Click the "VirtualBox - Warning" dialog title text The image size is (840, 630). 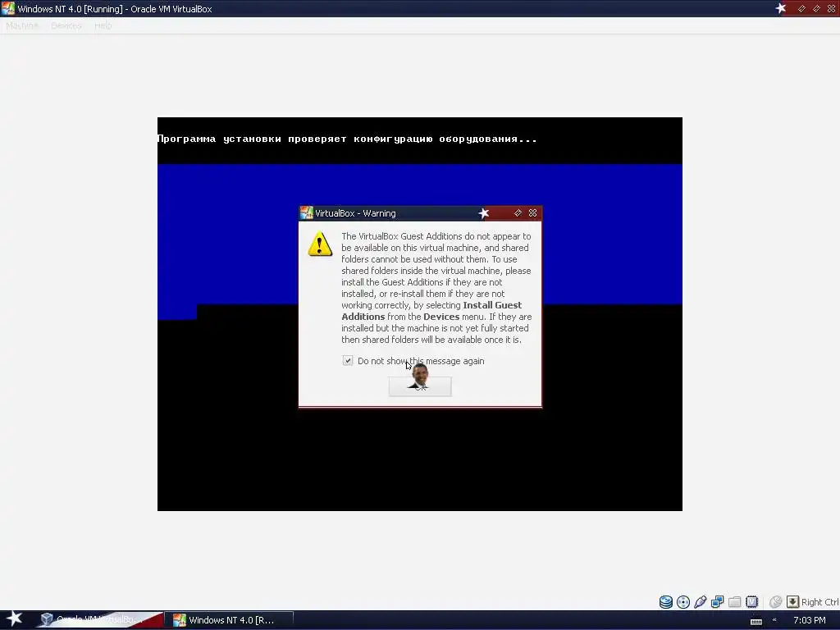click(x=355, y=213)
